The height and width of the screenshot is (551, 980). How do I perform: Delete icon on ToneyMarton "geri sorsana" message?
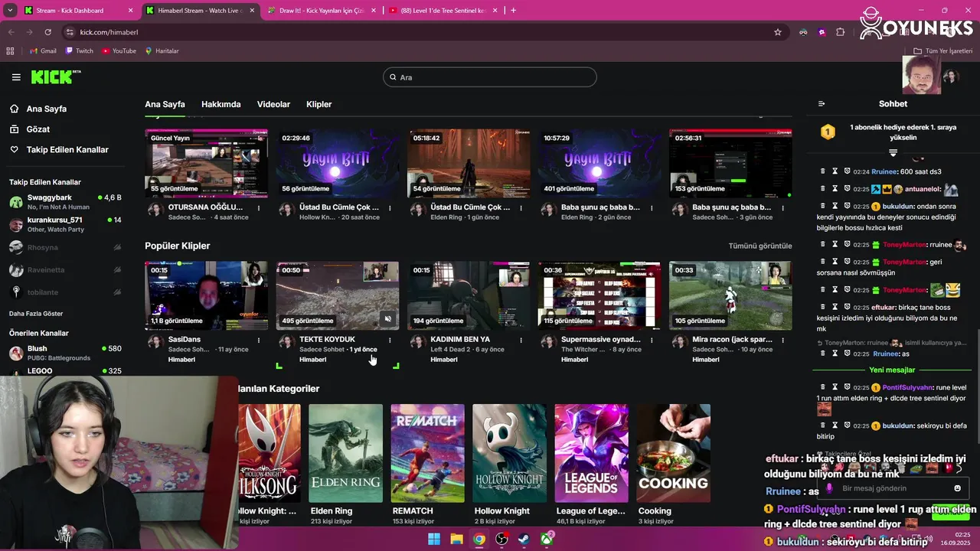[x=823, y=262]
